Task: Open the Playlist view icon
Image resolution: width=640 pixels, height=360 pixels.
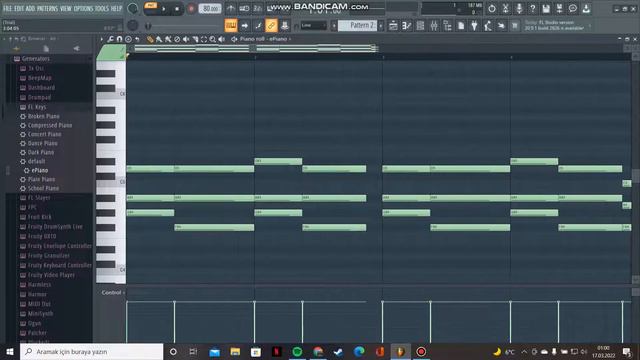Action: click(x=393, y=26)
